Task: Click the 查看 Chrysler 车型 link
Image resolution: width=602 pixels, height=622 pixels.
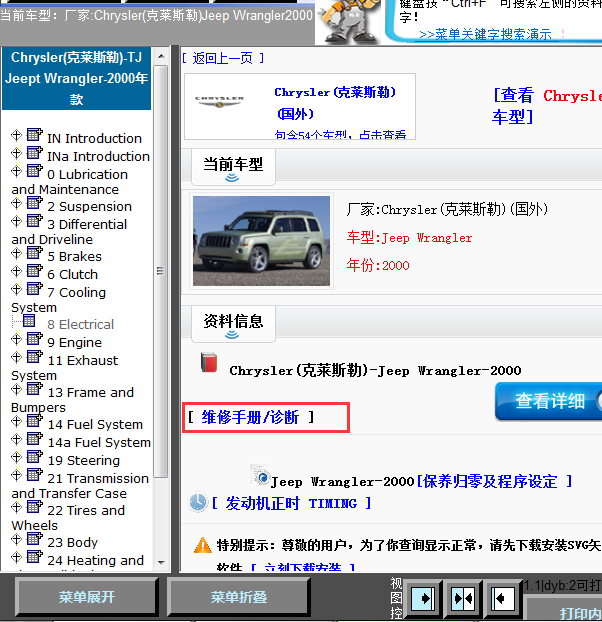Action: pyautogui.click(x=547, y=106)
